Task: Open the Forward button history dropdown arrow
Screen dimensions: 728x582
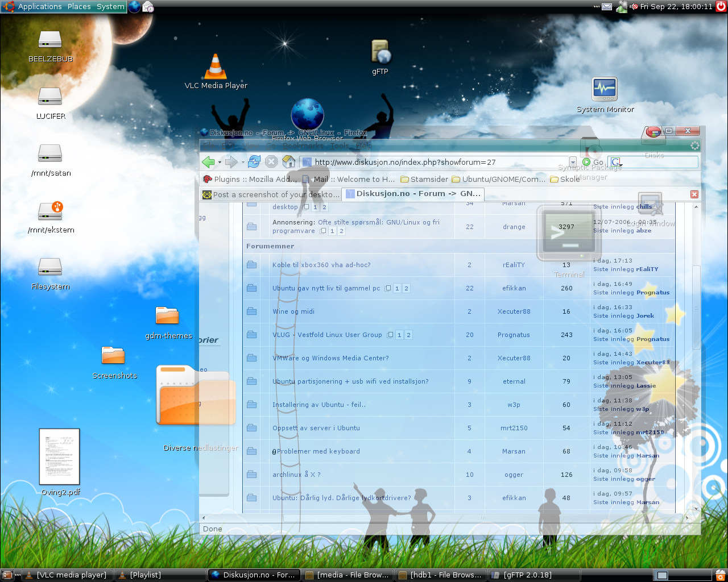Action: [243, 163]
